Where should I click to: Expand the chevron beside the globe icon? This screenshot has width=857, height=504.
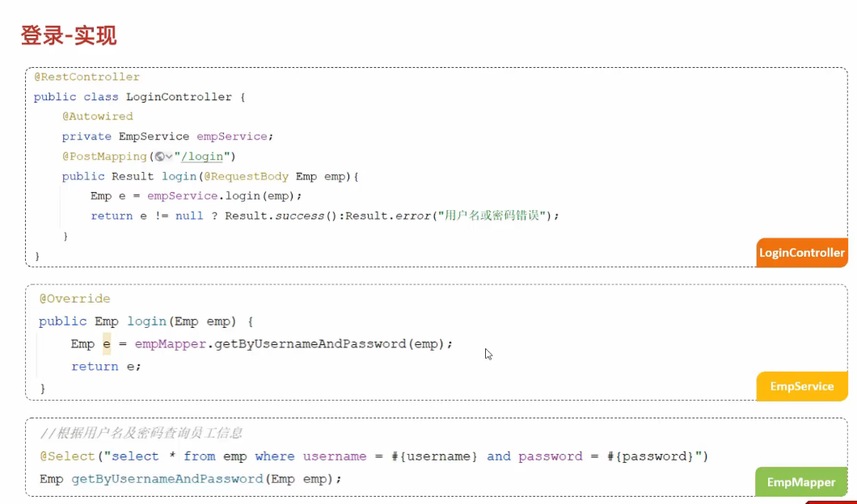pos(168,157)
